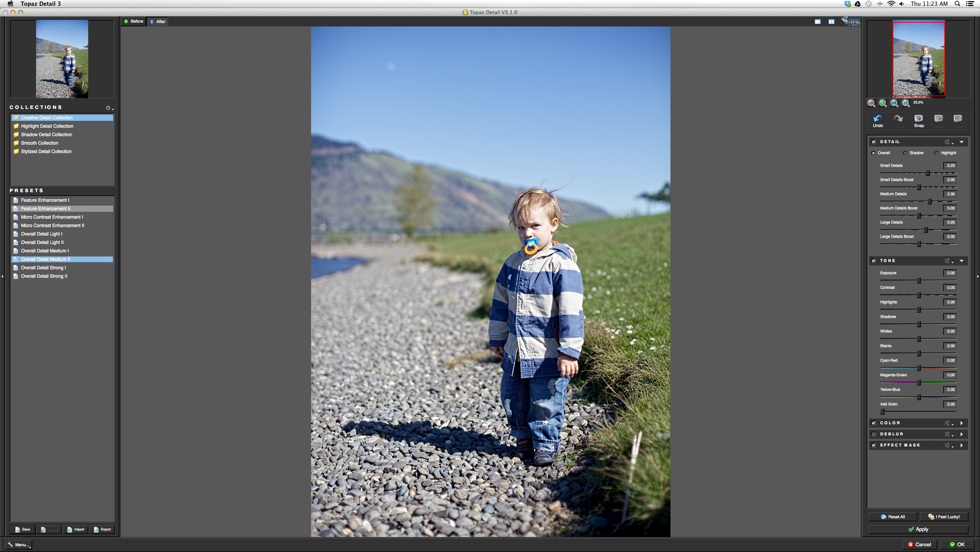This screenshot has height=552, width=980.
Task: Click the 1:1 actual size zoom icon
Action: coord(906,103)
